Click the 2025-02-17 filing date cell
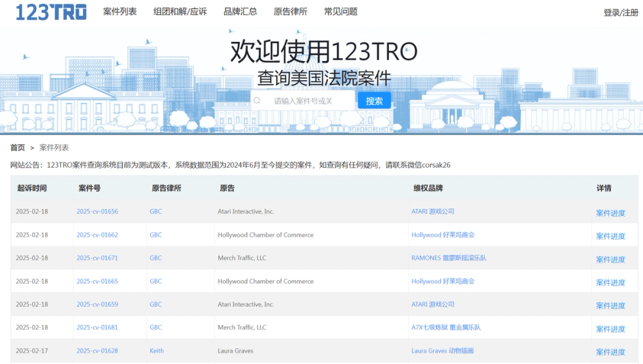Image resolution: width=643 pixels, height=364 pixels. (x=32, y=350)
